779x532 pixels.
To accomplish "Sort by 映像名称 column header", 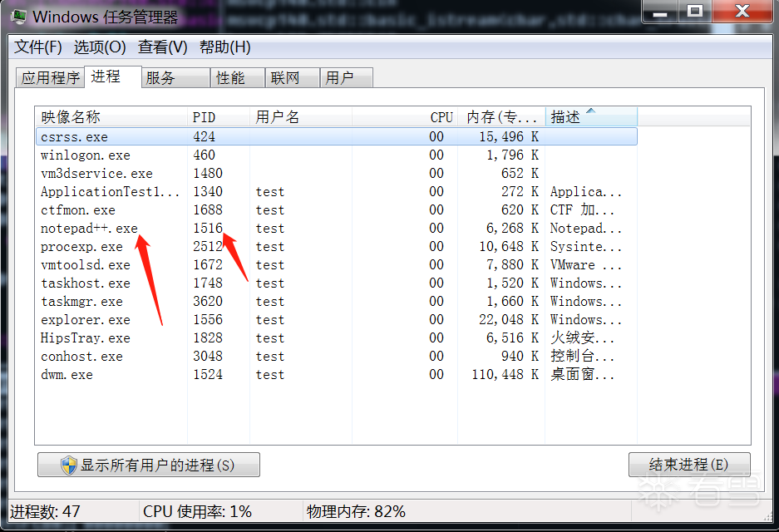I will (x=111, y=117).
